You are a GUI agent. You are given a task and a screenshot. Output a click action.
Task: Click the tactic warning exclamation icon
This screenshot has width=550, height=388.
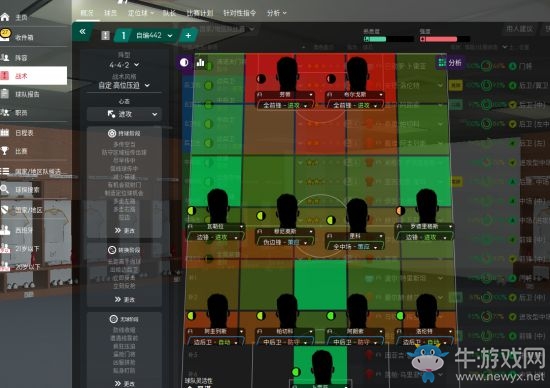coord(105,35)
